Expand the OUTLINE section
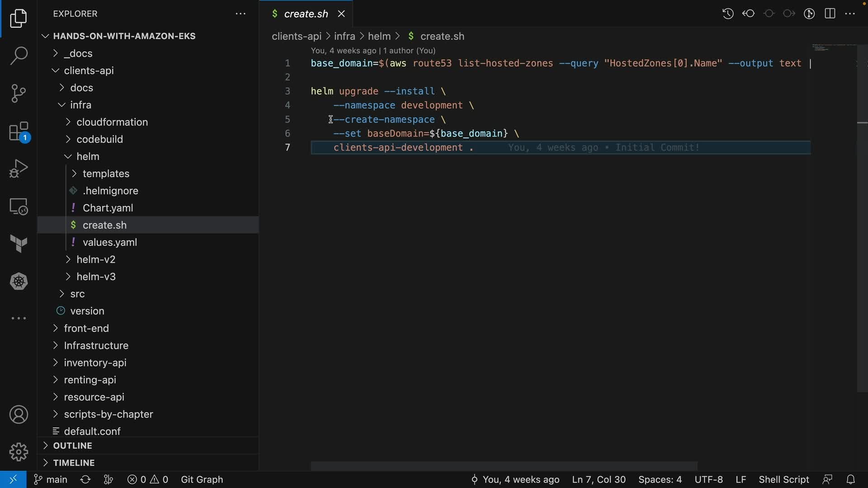The width and height of the screenshot is (868, 488). click(72, 446)
